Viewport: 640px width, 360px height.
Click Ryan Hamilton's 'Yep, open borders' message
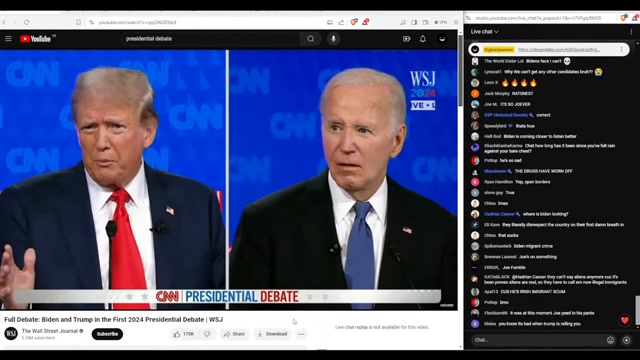[x=532, y=182]
